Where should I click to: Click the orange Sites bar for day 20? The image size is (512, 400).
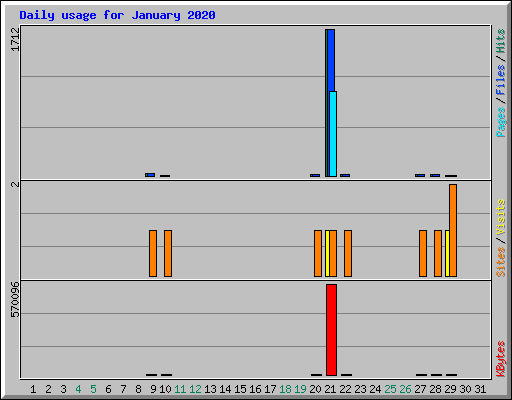tap(318, 253)
